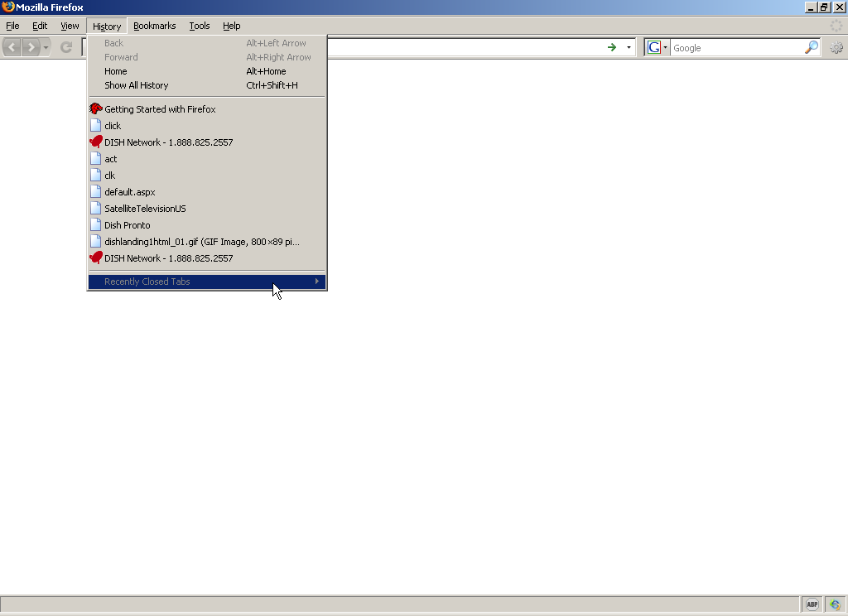Choose Home from the History menu
Screen dimensions: 848x616
[206, 71]
